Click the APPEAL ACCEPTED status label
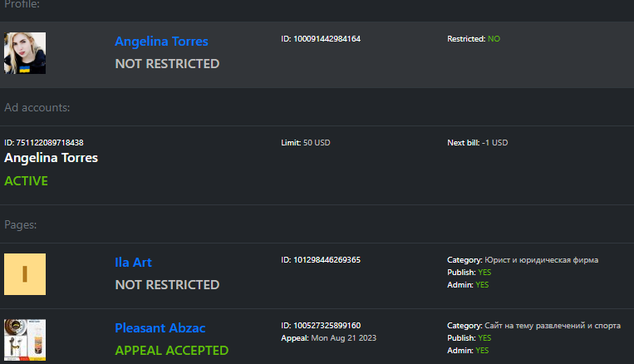Image resolution: width=634 pixels, height=364 pixels. [172, 350]
